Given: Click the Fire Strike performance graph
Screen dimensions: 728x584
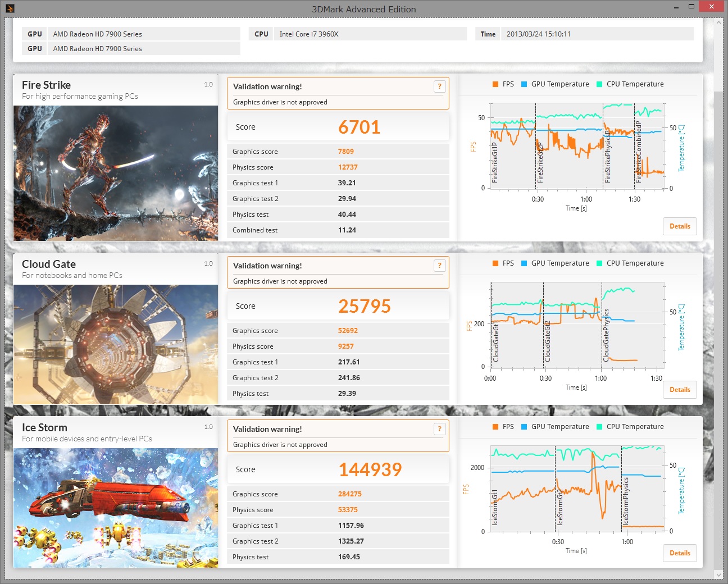Looking at the screenshot, I should click(x=577, y=146).
